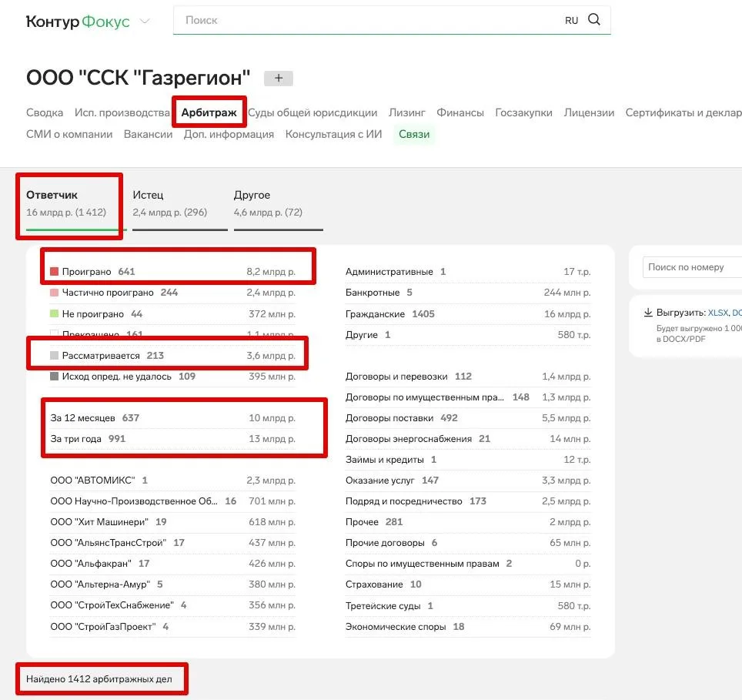The image size is (742, 700).
Task: Download the XLSX export
Action: (717, 313)
